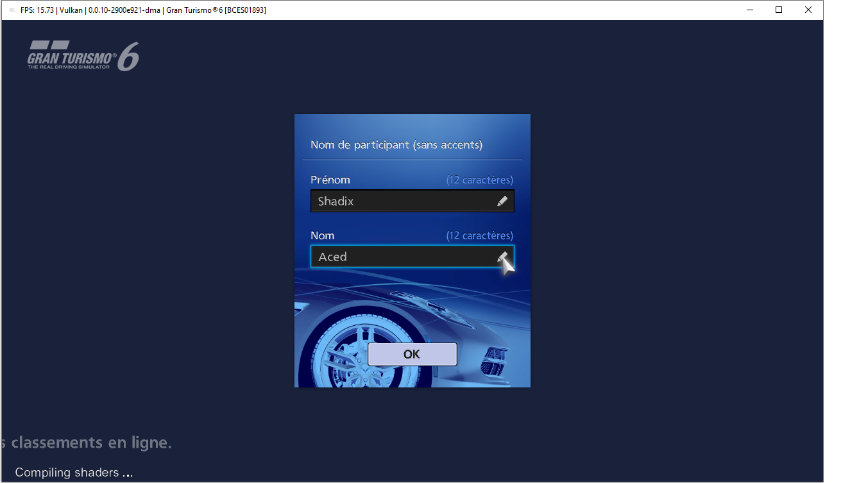
Task: Click the 'Nom de participant (sans accents)' heading
Action: click(396, 145)
